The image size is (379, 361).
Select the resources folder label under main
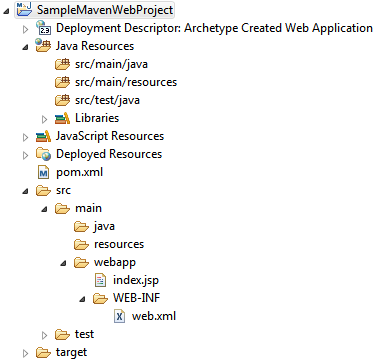pos(119,245)
